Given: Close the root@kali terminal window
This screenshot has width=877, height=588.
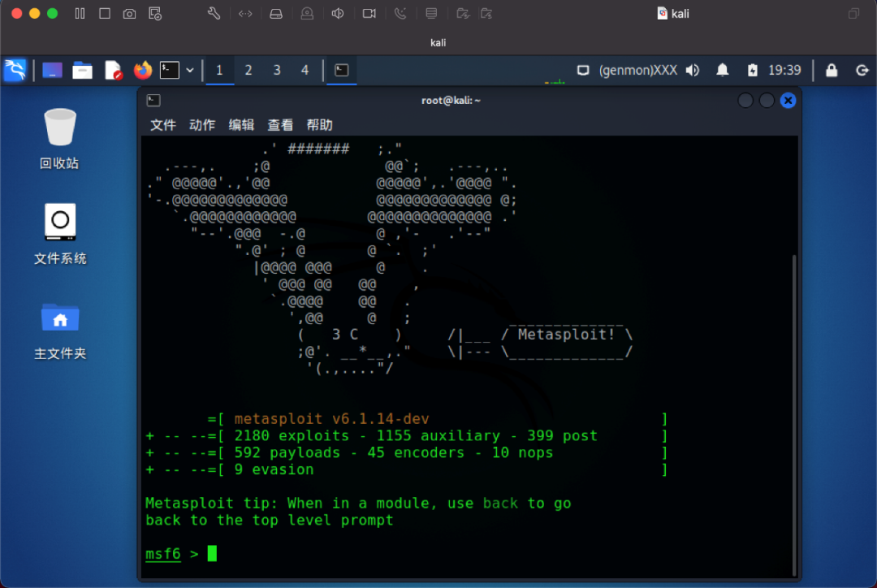Looking at the screenshot, I should [788, 100].
